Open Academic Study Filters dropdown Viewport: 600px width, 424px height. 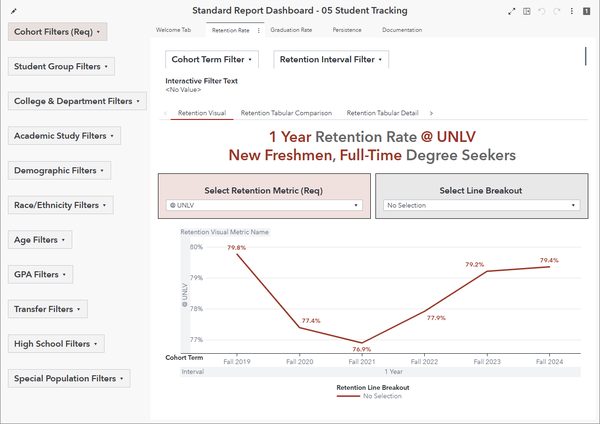pos(64,136)
